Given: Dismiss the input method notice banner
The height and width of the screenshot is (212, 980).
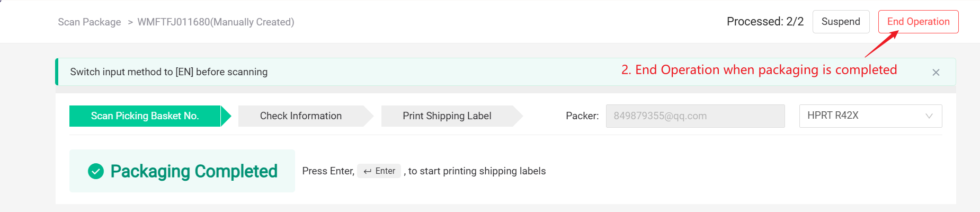Looking at the screenshot, I should tap(936, 73).
